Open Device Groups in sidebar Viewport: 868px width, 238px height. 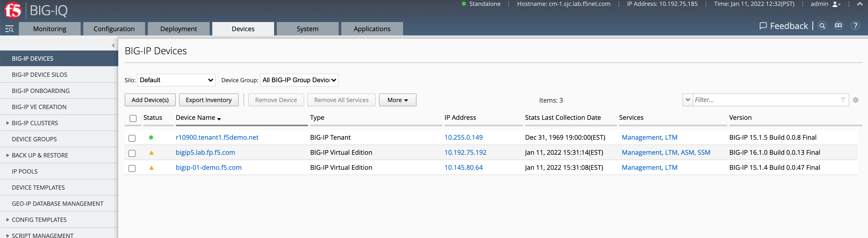[59, 139]
